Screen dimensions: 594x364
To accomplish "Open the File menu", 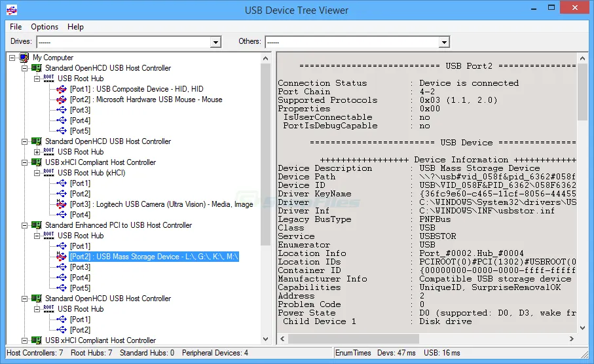I will 16,27.
